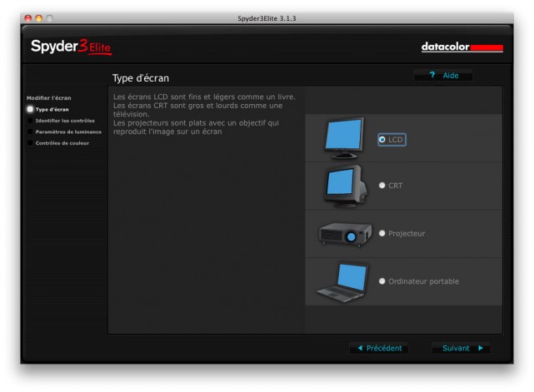
Task: Continue with the Suivant button
Action: tap(462, 348)
